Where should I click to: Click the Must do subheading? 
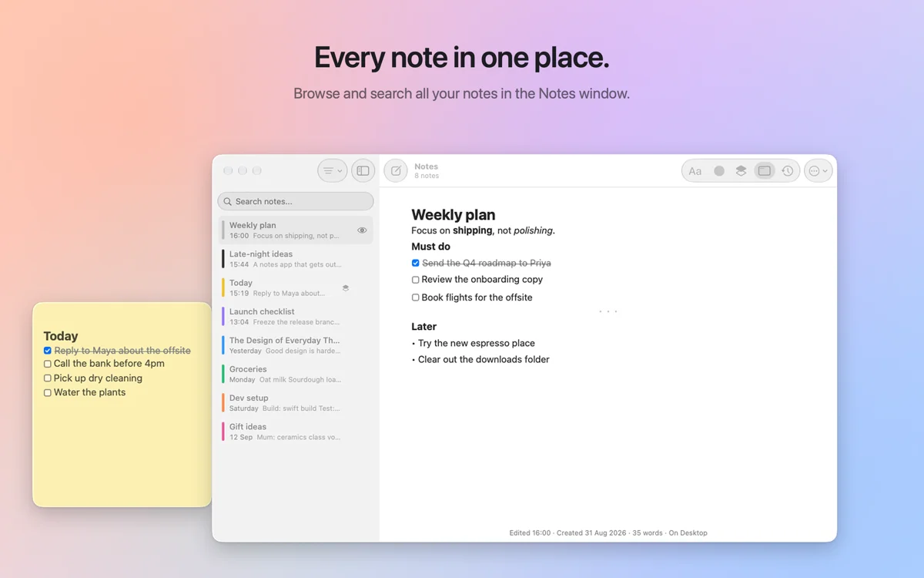pyautogui.click(x=431, y=247)
